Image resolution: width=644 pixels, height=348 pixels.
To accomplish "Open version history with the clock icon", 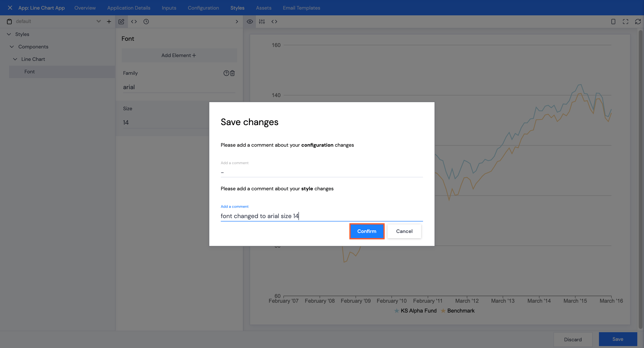I will click(x=146, y=22).
